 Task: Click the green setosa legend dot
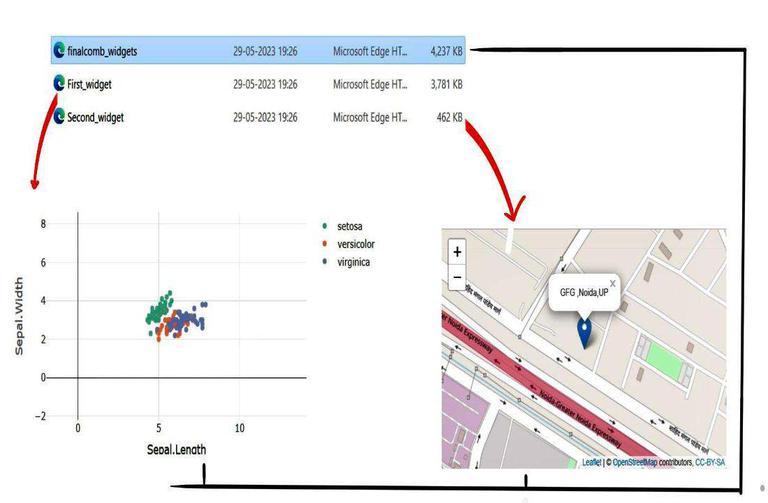pos(325,226)
